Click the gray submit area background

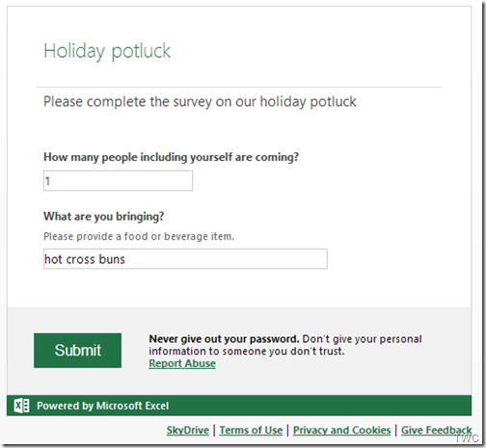239,351
